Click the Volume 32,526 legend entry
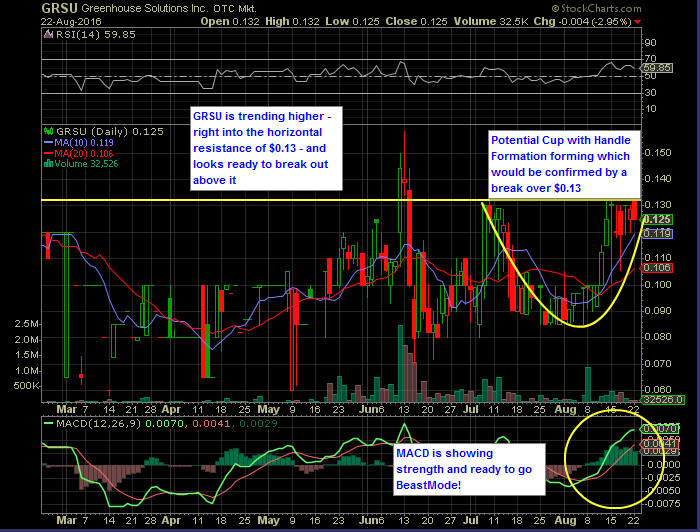Screen dimensions: 700x532 87,164
